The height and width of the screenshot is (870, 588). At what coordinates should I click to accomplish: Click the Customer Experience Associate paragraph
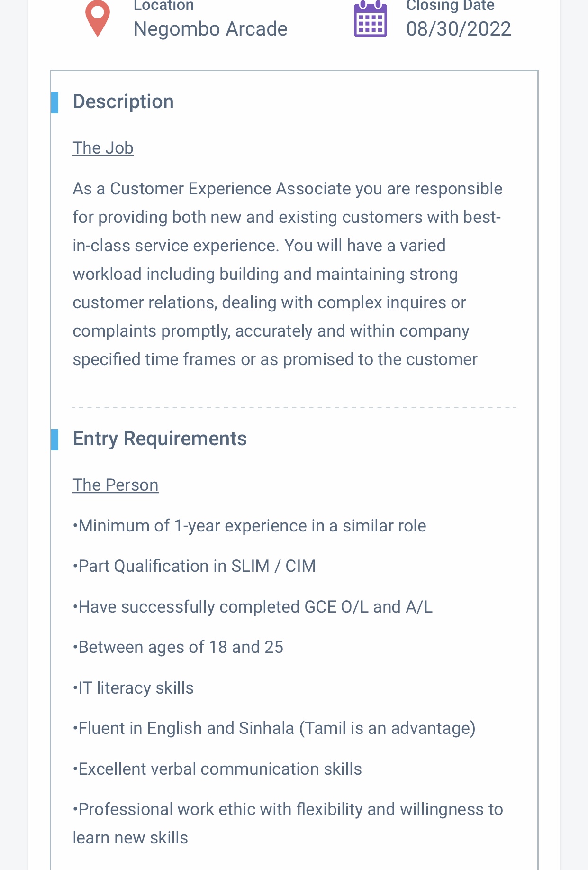coord(288,274)
